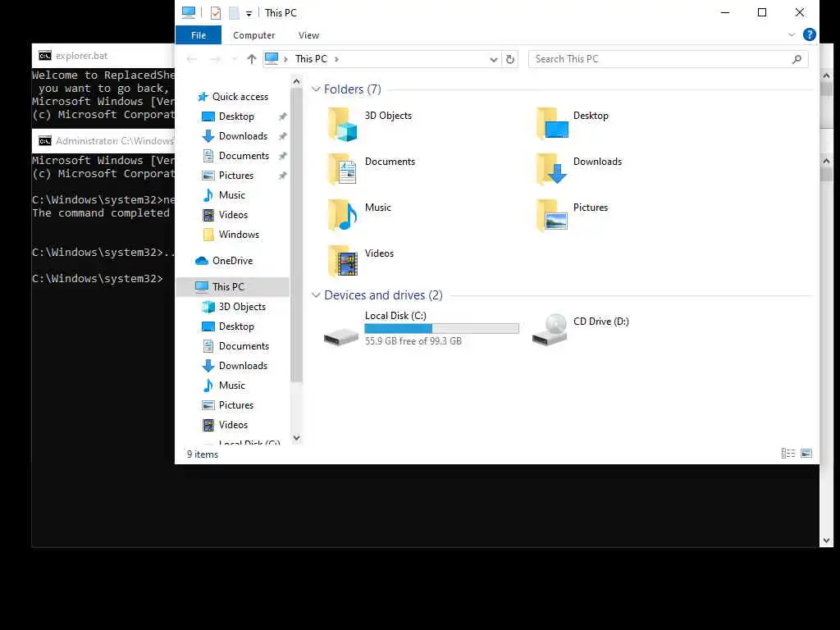Click the search magnifier icon
This screenshot has height=630, width=840.
797,59
